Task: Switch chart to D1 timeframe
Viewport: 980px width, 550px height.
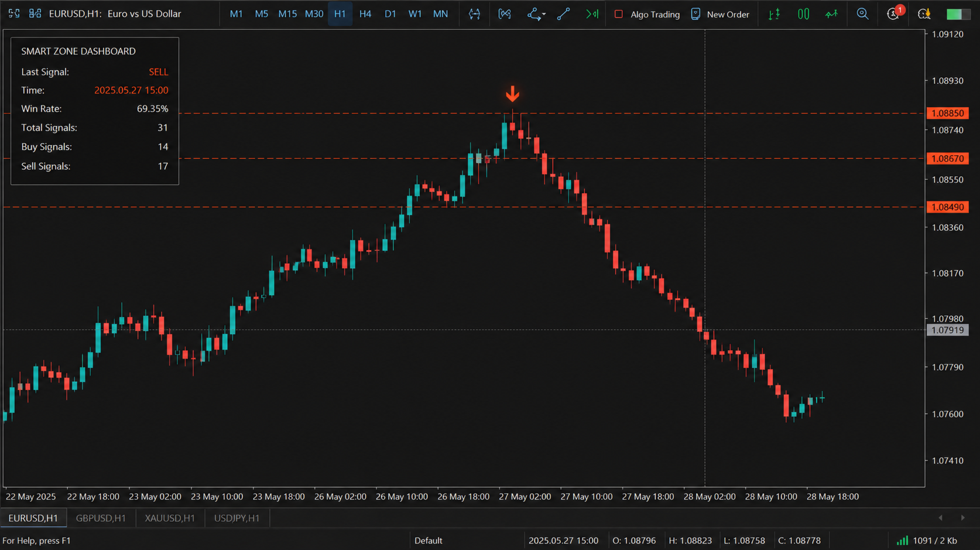Action: 390,13
